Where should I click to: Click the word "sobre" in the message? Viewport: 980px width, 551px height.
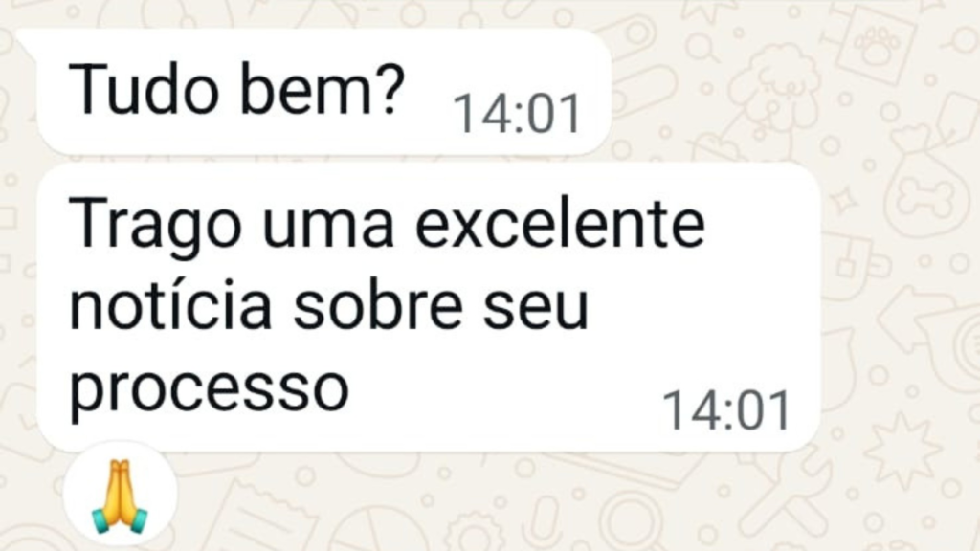click(380, 305)
